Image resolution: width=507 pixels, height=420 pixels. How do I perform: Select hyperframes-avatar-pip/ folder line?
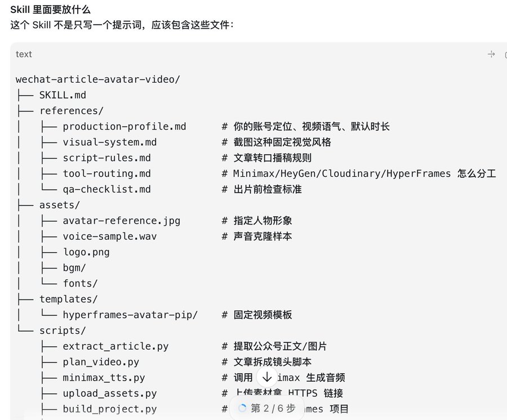click(x=130, y=315)
